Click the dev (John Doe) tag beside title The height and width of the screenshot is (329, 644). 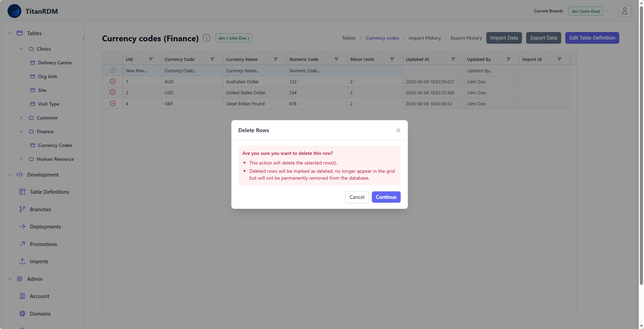[x=234, y=38]
